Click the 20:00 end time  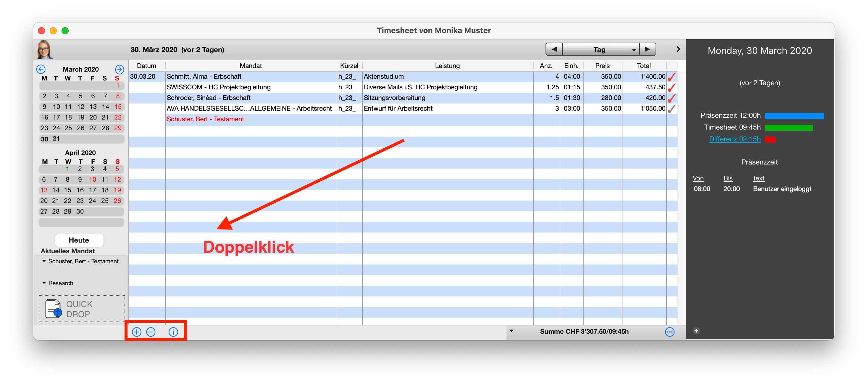click(x=732, y=189)
